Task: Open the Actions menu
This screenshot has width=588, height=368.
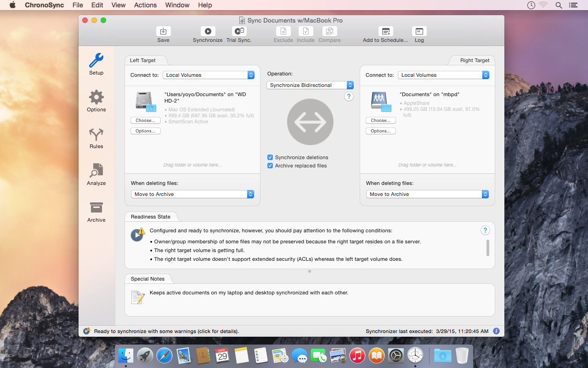Action: click(x=145, y=5)
